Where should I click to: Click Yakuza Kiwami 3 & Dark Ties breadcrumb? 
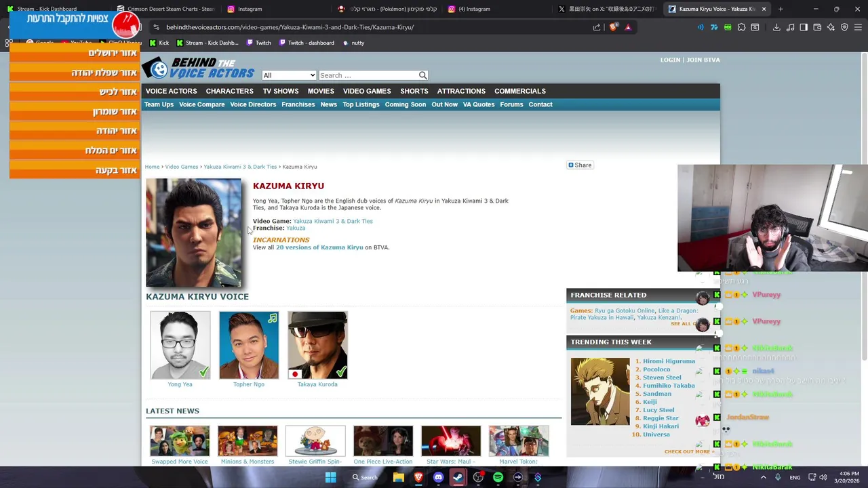pyautogui.click(x=240, y=167)
